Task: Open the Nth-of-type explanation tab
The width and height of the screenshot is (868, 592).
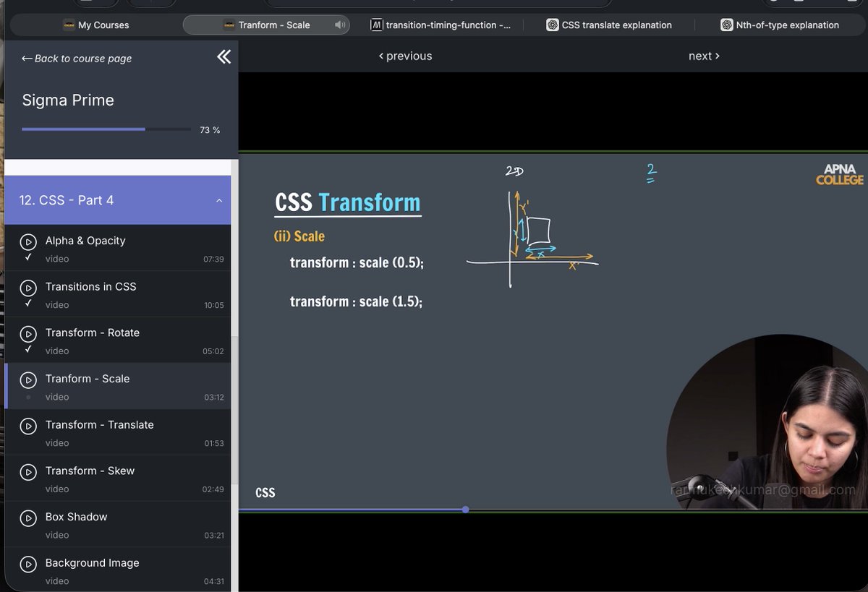Action: (783, 24)
